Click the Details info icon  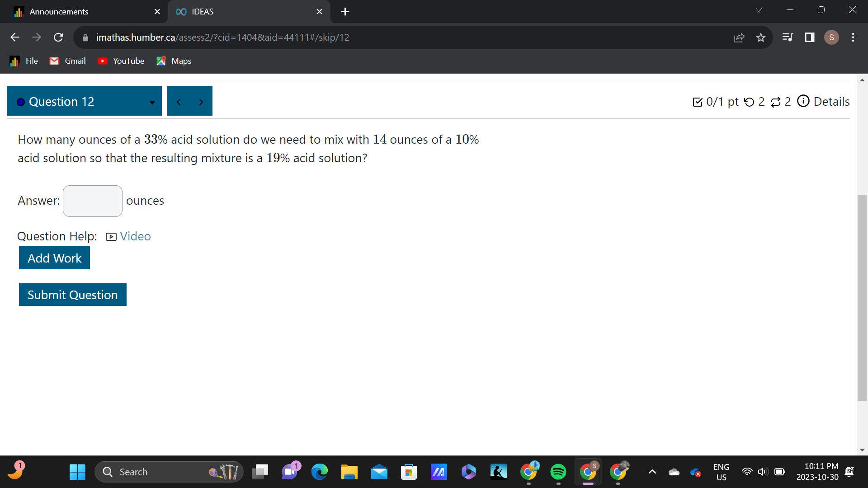click(803, 101)
